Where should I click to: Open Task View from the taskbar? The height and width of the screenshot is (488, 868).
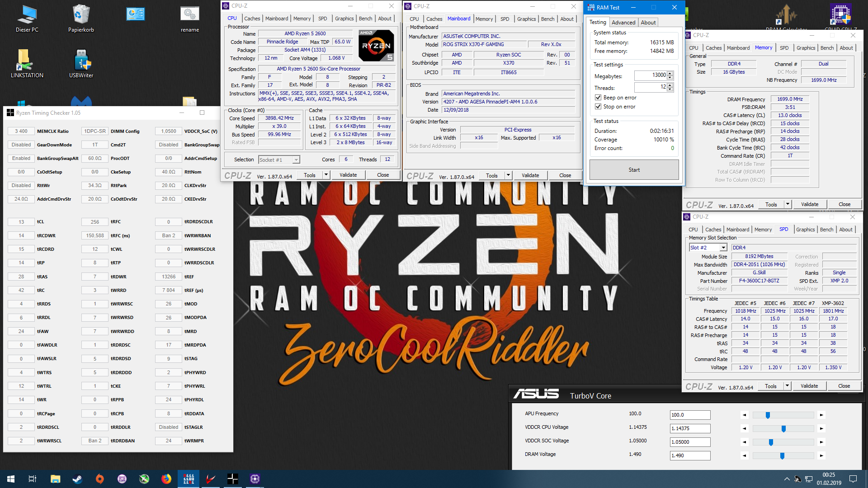tap(33, 479)
